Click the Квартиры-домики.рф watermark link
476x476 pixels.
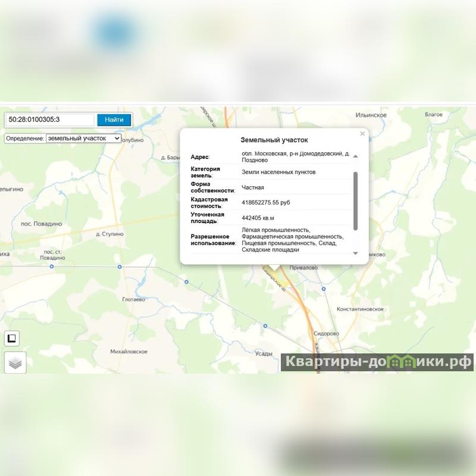pos(377,362)
